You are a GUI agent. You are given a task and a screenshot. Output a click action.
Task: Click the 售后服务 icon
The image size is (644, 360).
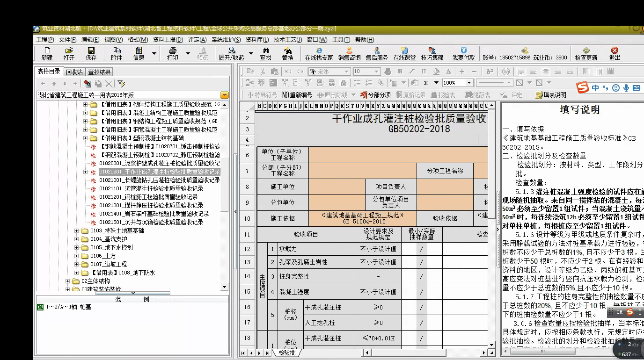click(377, 53)
